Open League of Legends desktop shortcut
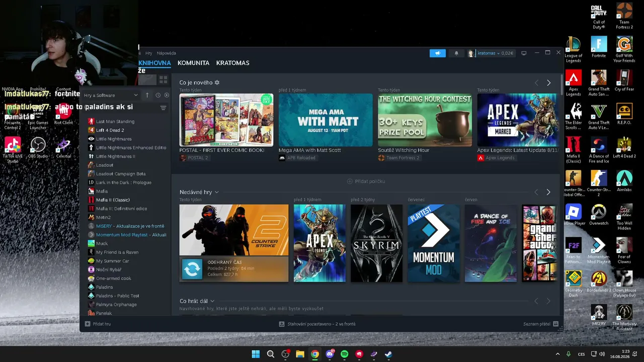Screen dimensions: 644x362 (x=574, y=50)
